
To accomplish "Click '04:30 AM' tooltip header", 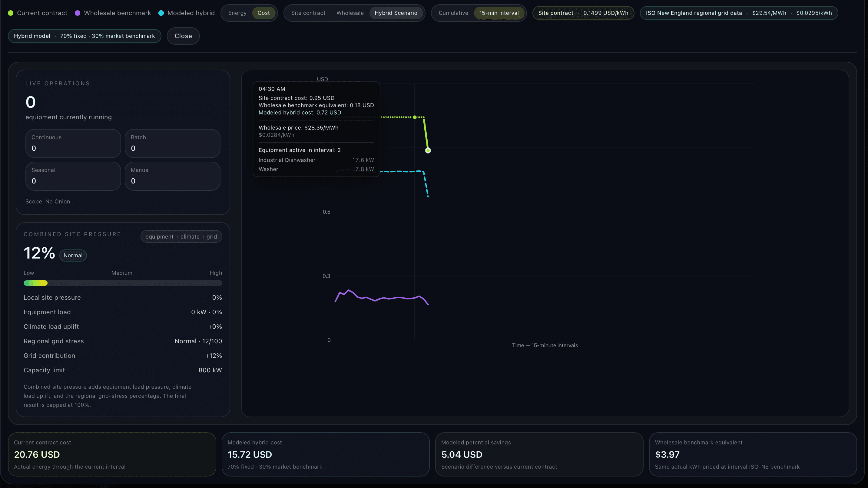I will pyautogui.click(x=272, y=89).
